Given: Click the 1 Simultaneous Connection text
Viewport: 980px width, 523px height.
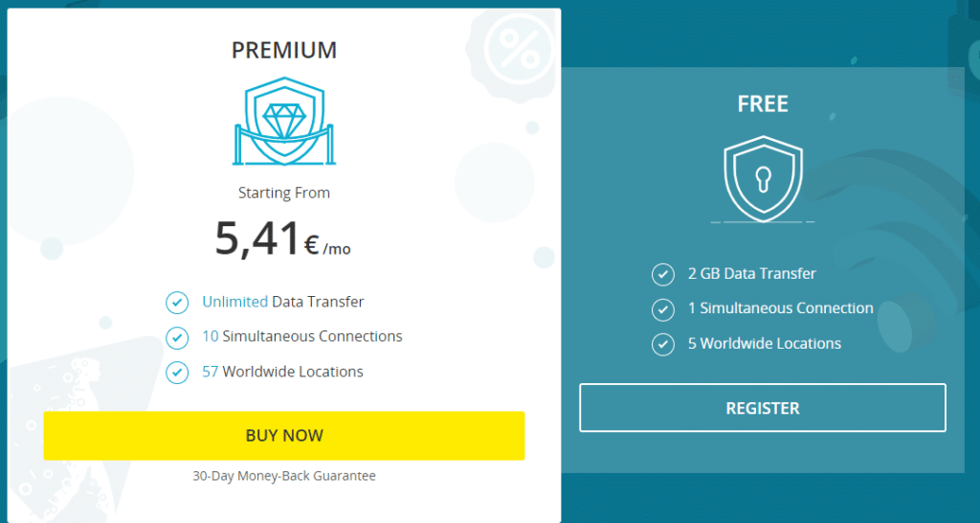Looking at the screenshot, I should 781,308.
